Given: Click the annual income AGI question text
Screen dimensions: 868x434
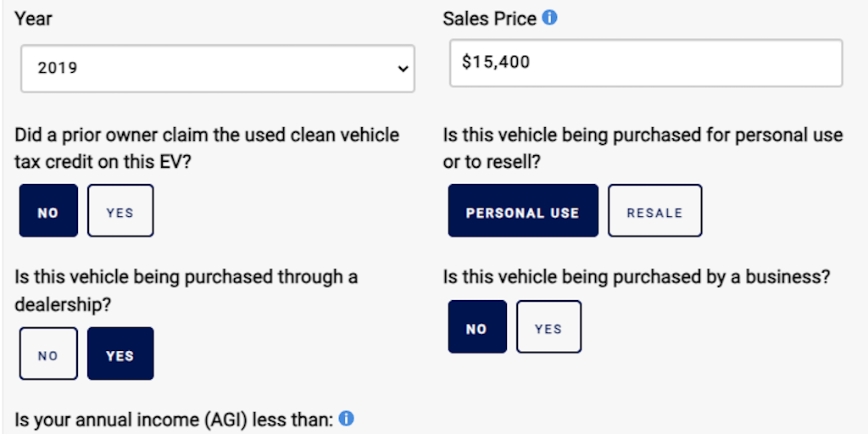Looking at the screenshot, I should tap(174, 419).
